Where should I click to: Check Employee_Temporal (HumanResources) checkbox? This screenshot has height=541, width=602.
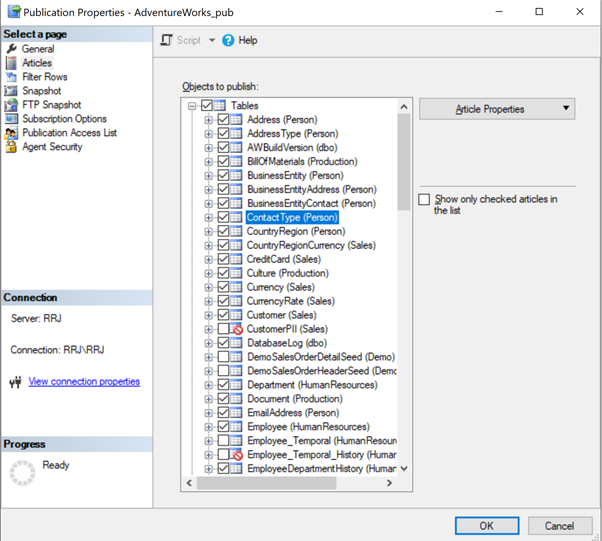223,440
